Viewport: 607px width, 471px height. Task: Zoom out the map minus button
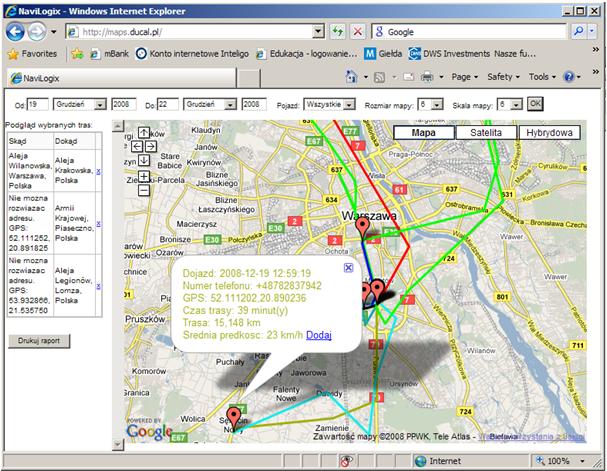(x=144, y=190)
